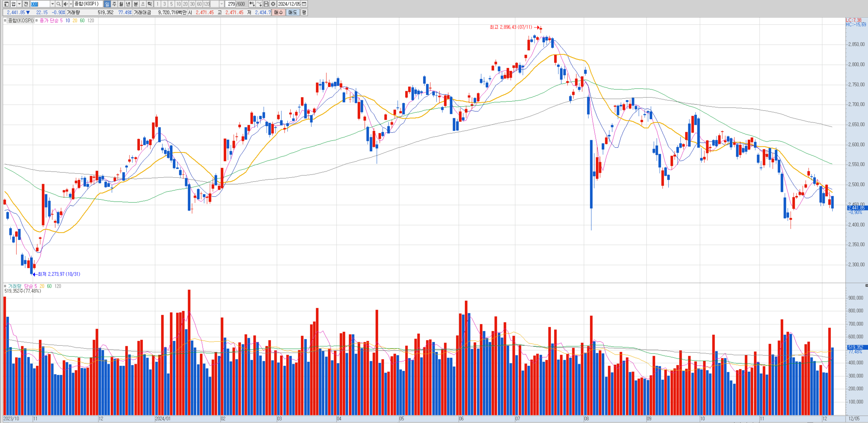Click the save chart floppy icon

click(x=266, y=4)
